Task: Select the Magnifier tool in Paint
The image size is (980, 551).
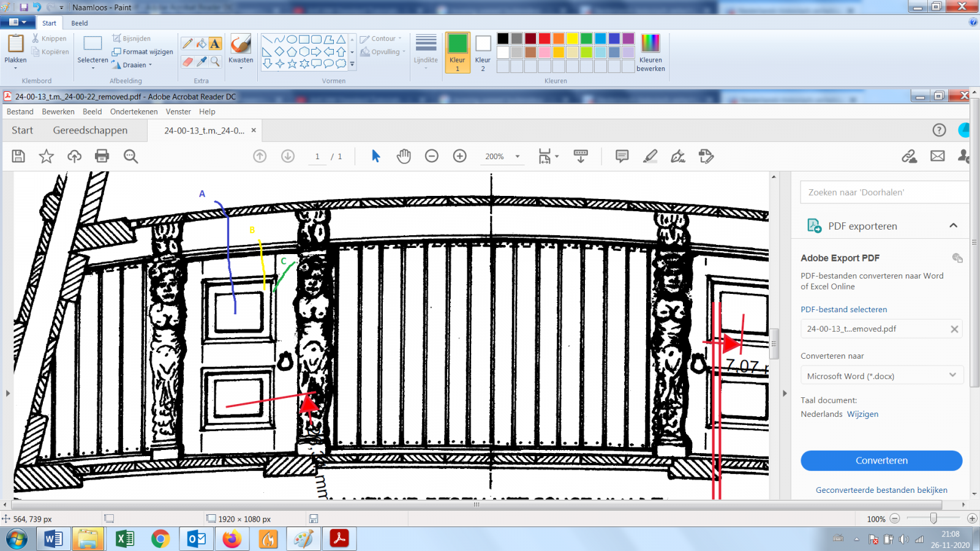Action: (x=215, y=61)
